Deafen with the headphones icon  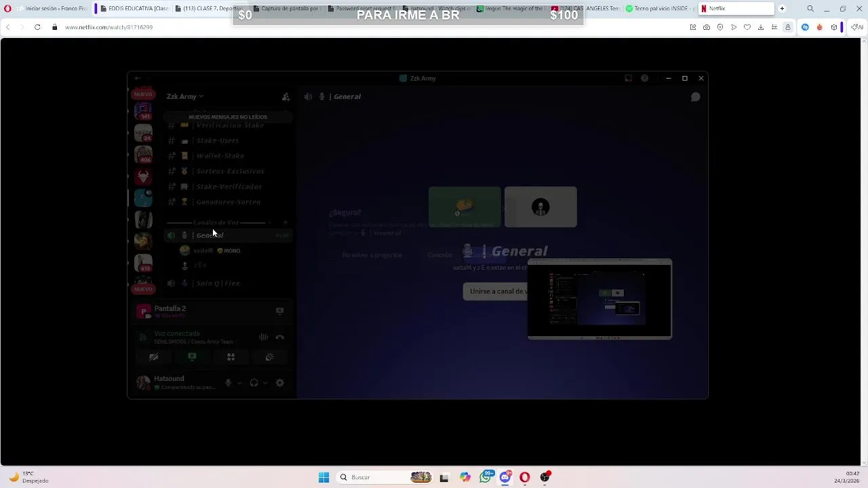tap(254, 383)
